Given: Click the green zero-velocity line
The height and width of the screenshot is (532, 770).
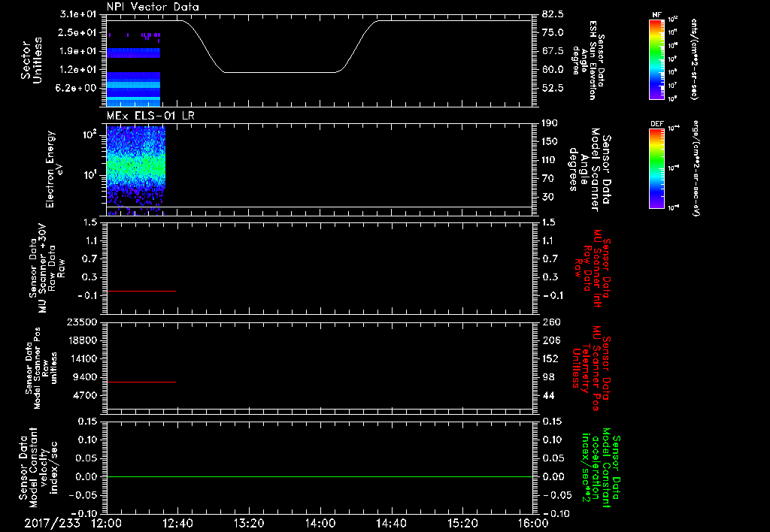Looking at the screenshot, I should [320, 476].
